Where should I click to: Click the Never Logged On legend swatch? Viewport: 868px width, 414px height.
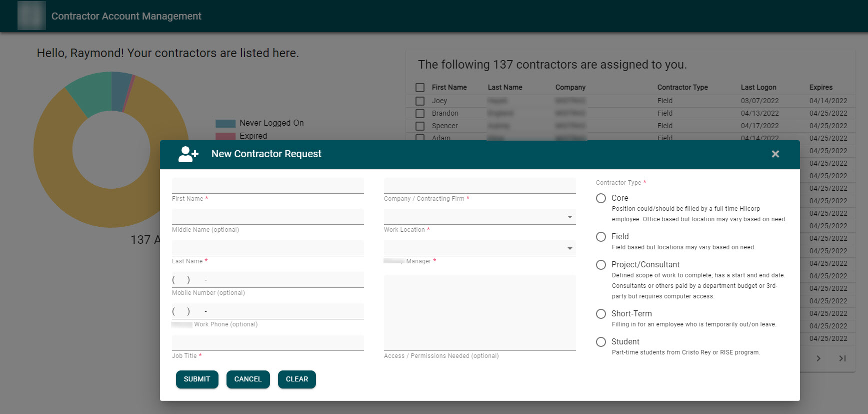point(225,123)
